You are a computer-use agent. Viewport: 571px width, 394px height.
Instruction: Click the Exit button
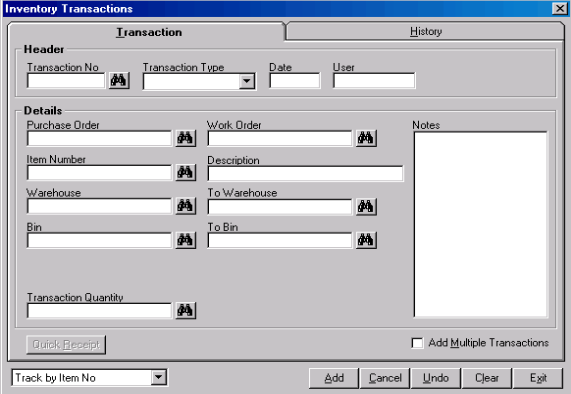point(538,378)
